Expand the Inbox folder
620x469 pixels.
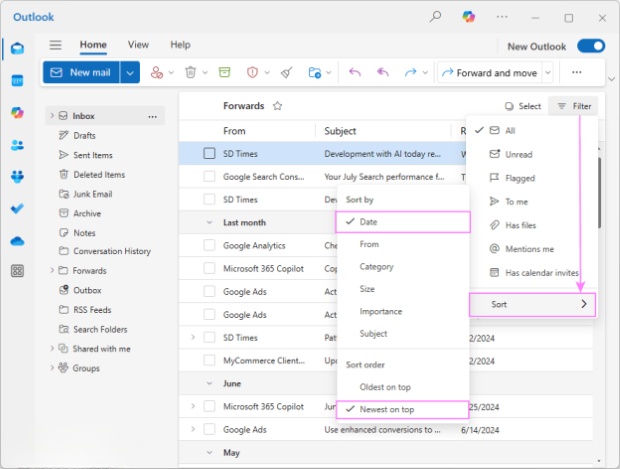pos(52,115)
